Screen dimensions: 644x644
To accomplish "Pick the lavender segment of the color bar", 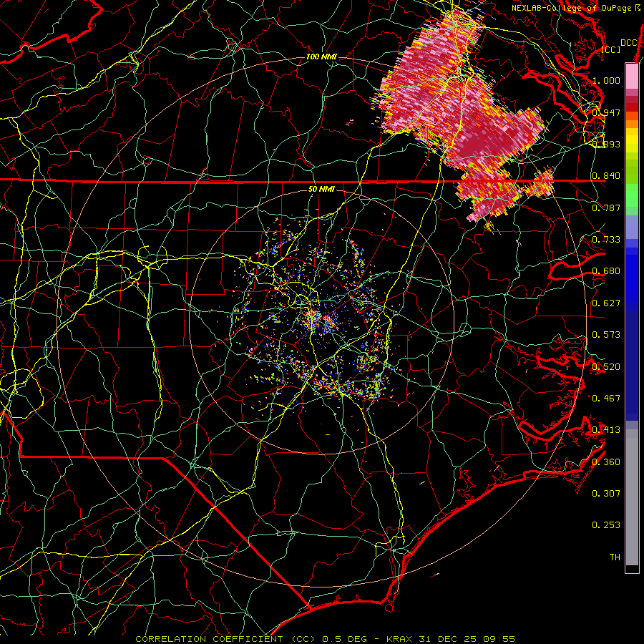I will [632, 227].
